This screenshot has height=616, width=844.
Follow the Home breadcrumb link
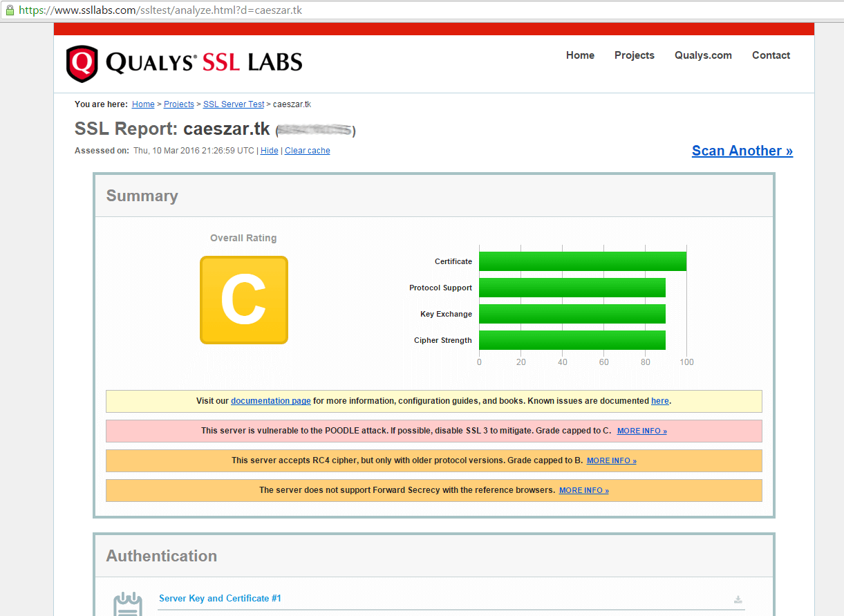click(x=143, y=104)
